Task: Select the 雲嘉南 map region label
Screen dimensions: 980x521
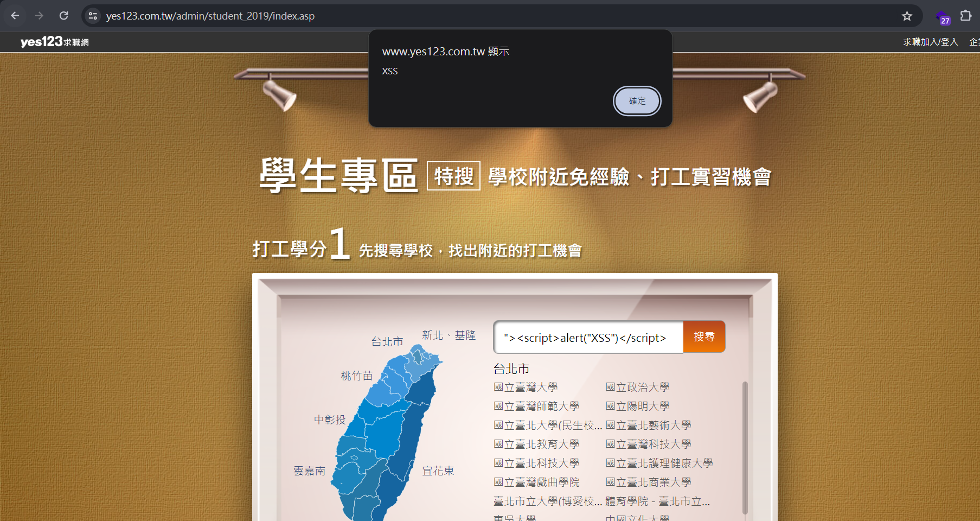Action: tap(309, 471)
